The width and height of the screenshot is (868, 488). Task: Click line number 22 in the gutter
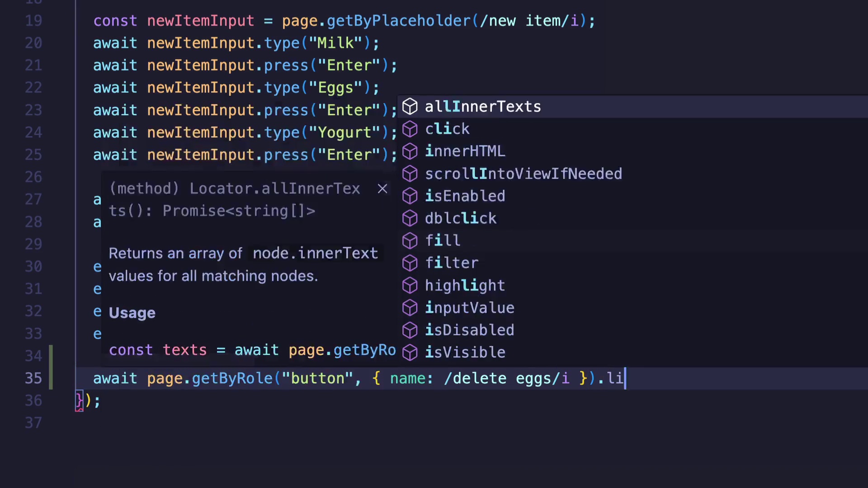point(33,88)
